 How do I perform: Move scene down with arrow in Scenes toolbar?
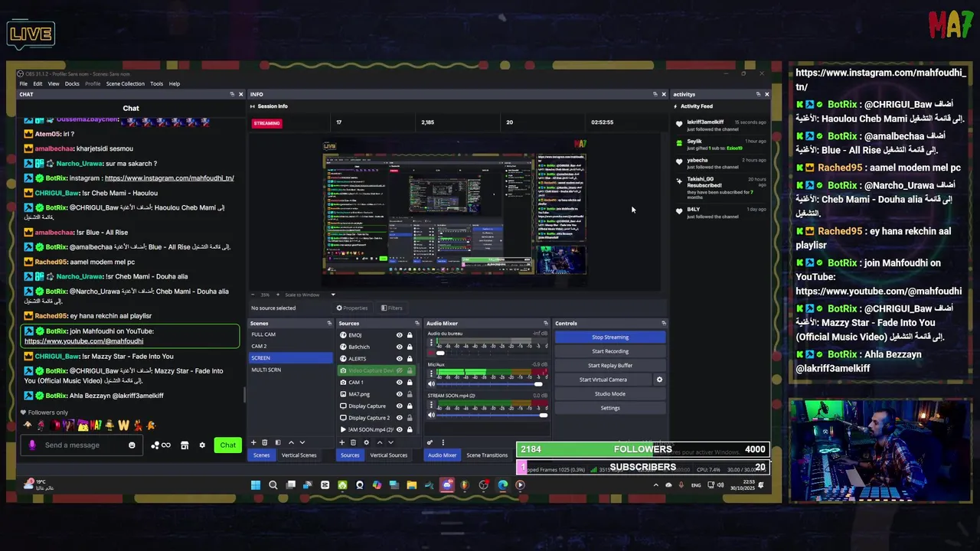pyautogui.click(x=302, y=442)
